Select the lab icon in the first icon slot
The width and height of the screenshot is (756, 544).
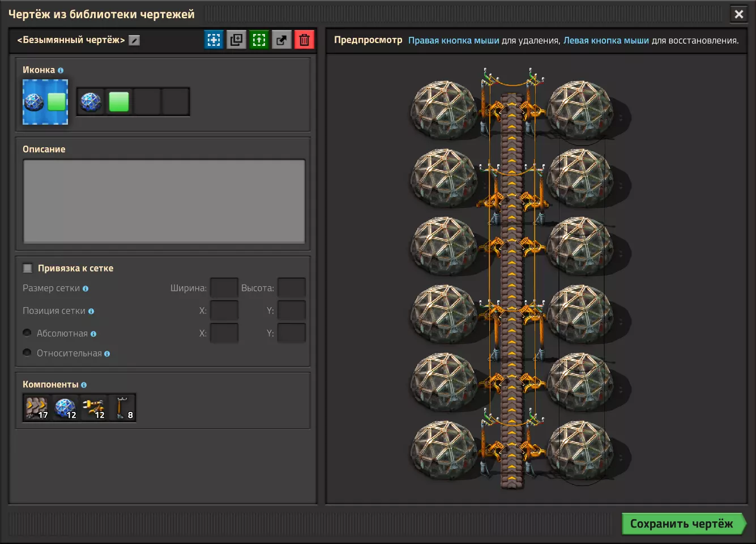click(91, 102)
